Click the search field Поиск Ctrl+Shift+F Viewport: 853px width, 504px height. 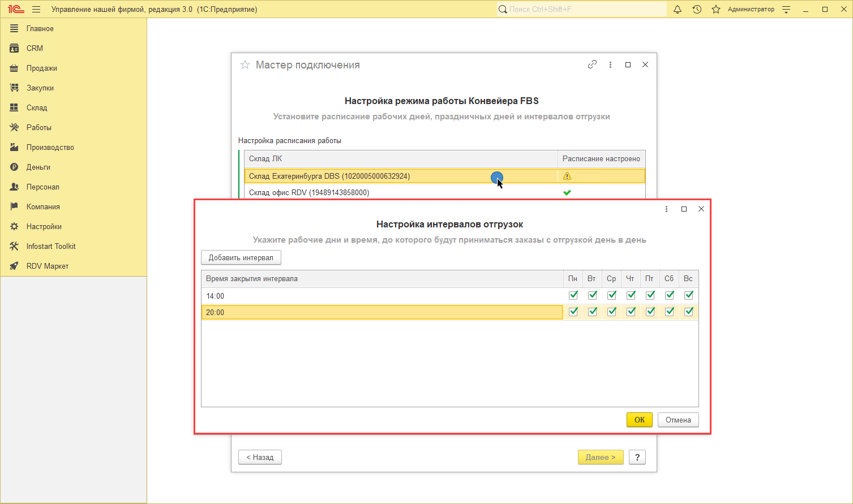coord(582,10)
